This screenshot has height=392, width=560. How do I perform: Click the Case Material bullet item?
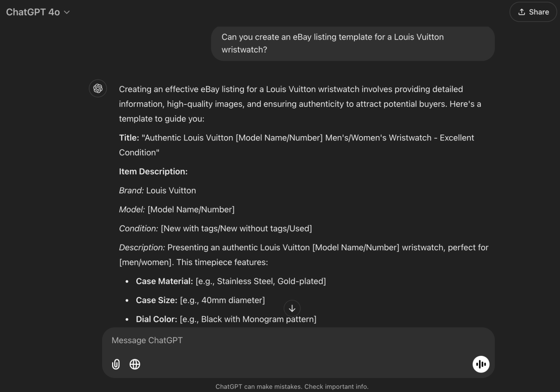point(231,281)
